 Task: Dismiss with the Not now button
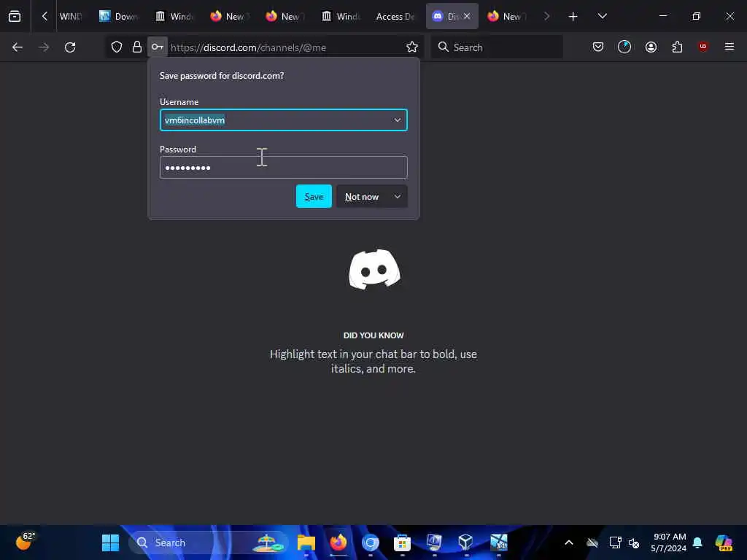(x=362, y=197)
